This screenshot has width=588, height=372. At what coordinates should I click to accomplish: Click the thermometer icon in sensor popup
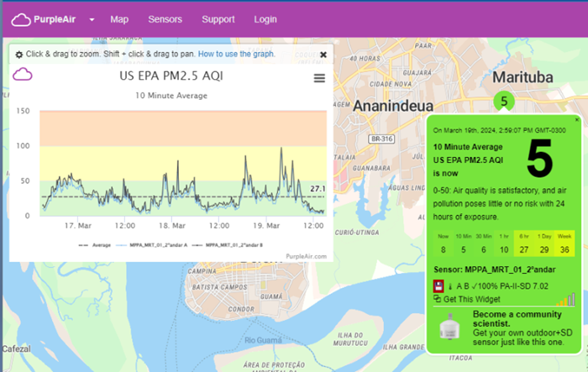pyautogui.click(x=450, y=286)
